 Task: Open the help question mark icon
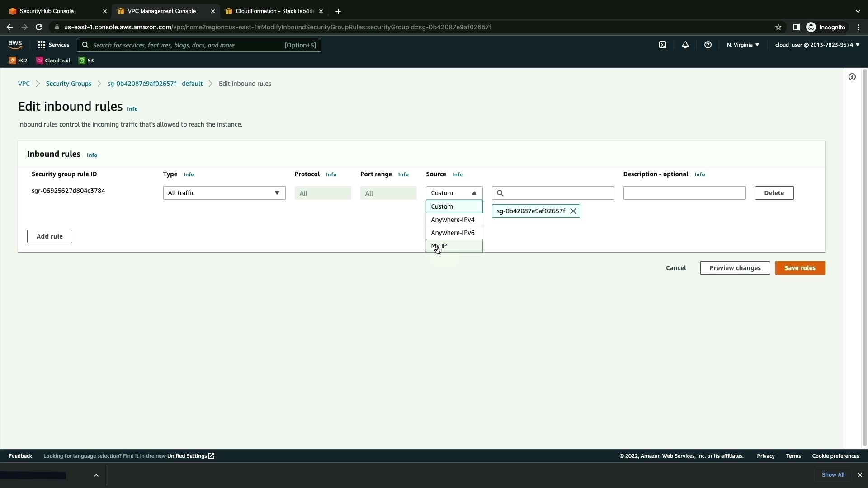pyautogui.click(x=708, y=45)
